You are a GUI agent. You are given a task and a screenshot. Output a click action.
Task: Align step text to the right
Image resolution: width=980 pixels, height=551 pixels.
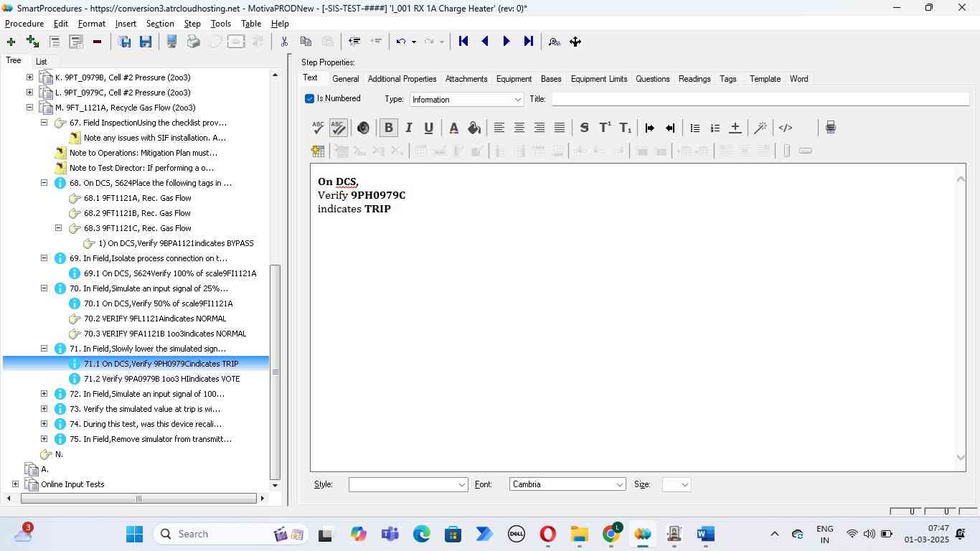539,128
